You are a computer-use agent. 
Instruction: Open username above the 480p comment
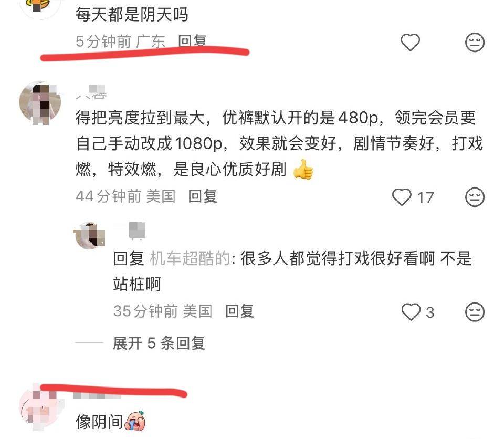click(x=91, y=92)
